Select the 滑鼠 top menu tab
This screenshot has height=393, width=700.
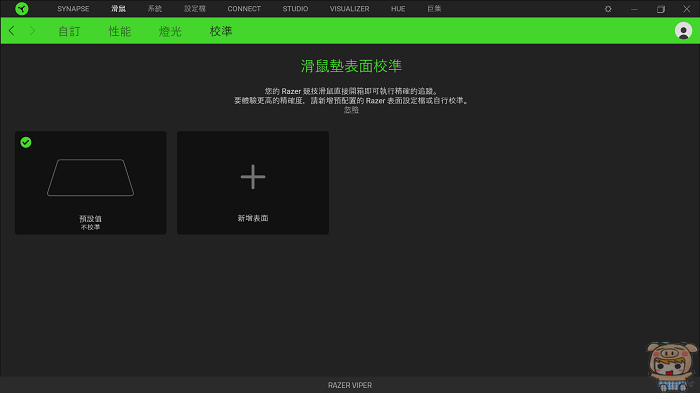pyautogui.click(x=118, y=8)
